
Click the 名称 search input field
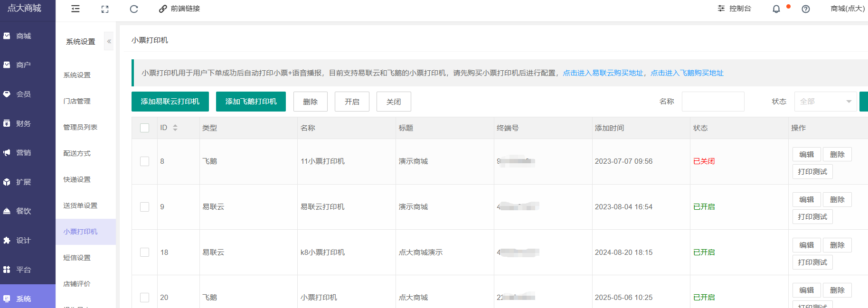[x=713, y=102]
